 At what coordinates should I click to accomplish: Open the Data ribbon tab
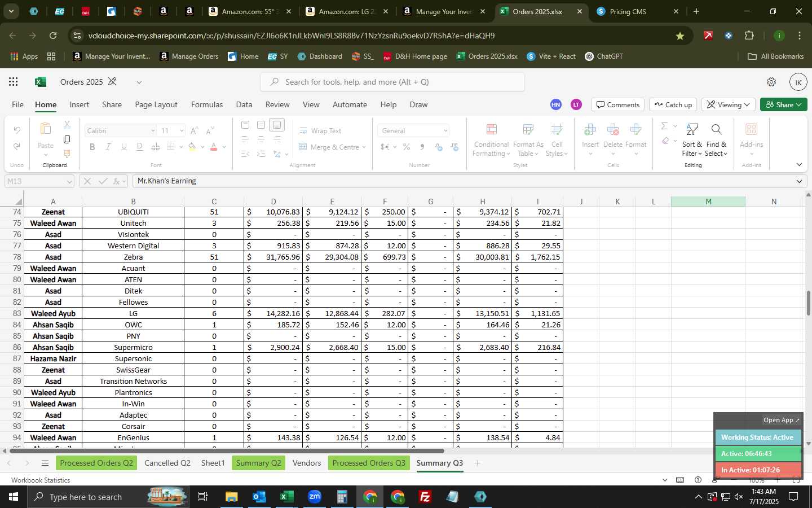click(x=244, y=104)
